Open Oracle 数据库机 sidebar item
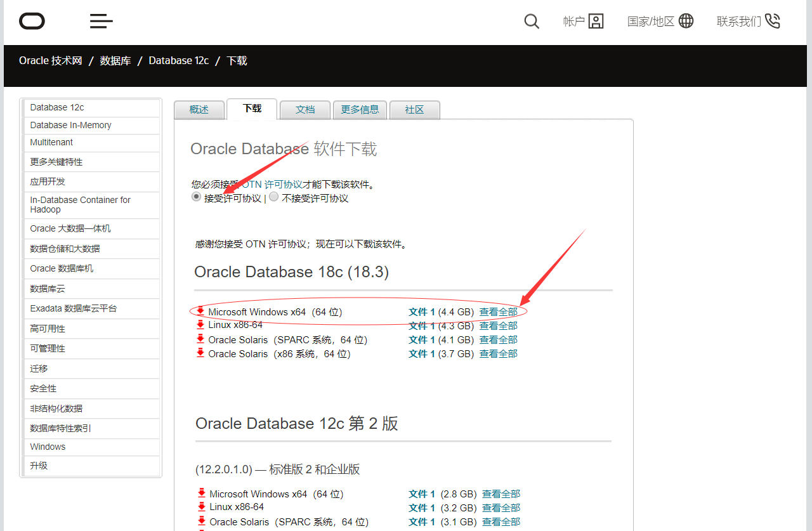The image size is (812, 531). click(x=91, y=268)
